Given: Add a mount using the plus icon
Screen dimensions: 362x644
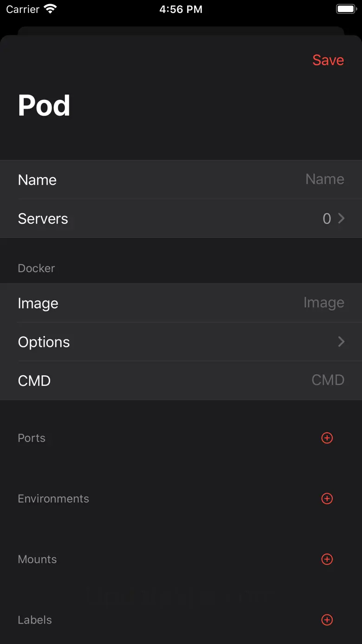Looking at the screenshot, I should pos(327,559).
